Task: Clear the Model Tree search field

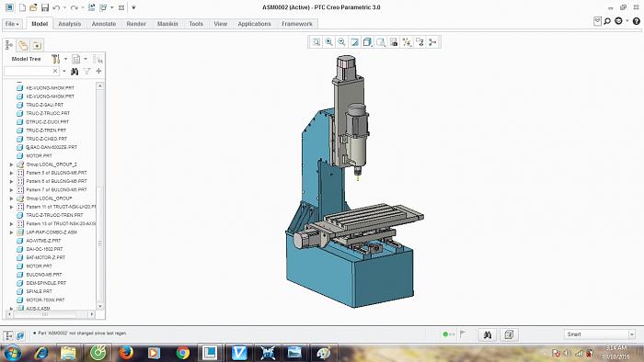Action: coord(55,71)
